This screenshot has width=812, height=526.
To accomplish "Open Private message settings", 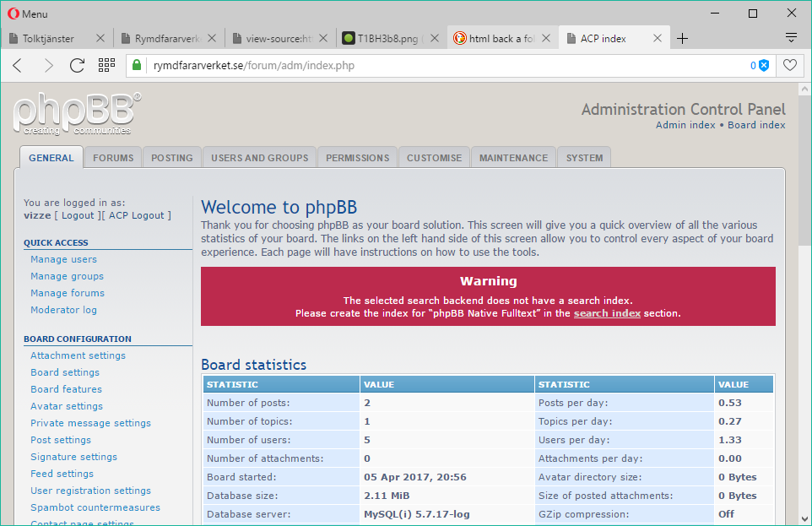I will point(90,423).
